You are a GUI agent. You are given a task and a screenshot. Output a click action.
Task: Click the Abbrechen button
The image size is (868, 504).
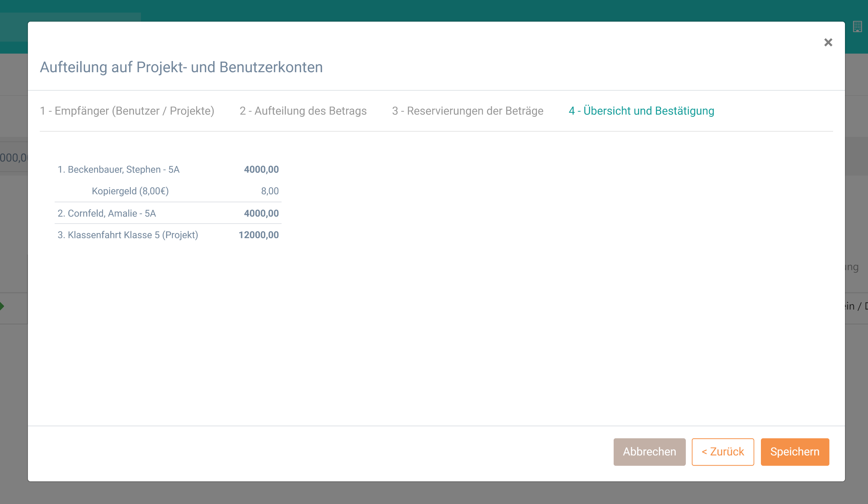pos(650,452)
